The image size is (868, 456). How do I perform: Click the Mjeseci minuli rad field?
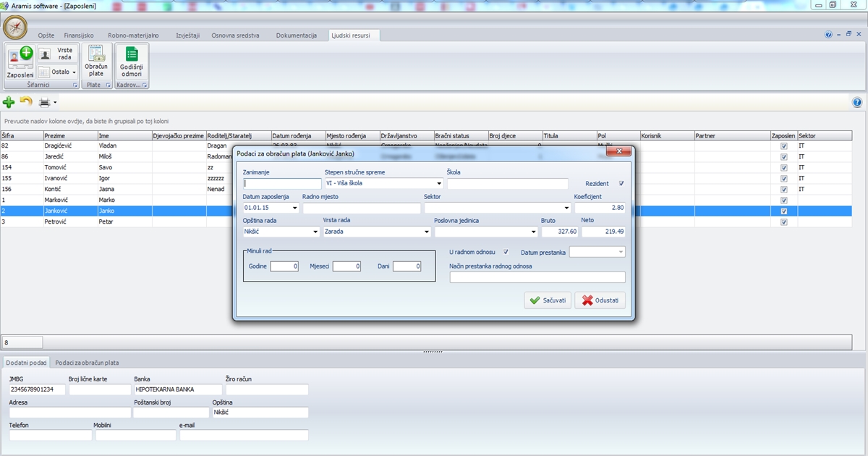(346, 266)
